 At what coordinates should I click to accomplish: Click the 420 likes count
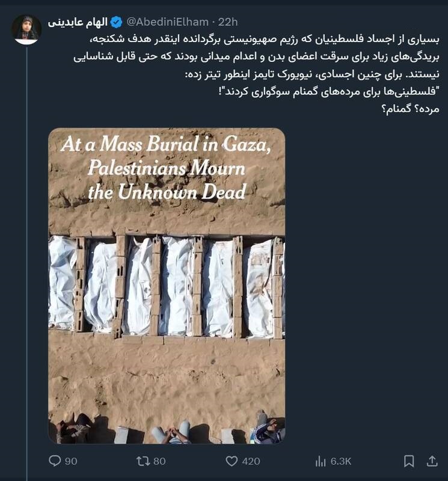(x=251, y=461)
